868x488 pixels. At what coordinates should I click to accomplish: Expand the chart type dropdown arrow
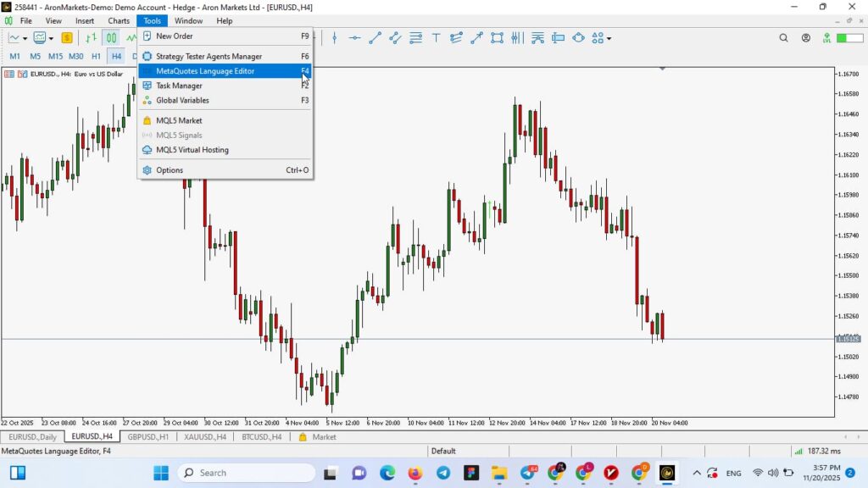click(x=25, y=38)
